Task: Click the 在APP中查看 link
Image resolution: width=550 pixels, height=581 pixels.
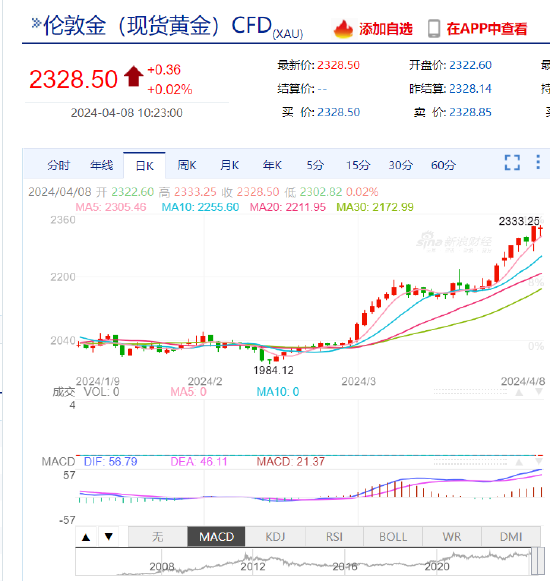Action: (486, 29)
